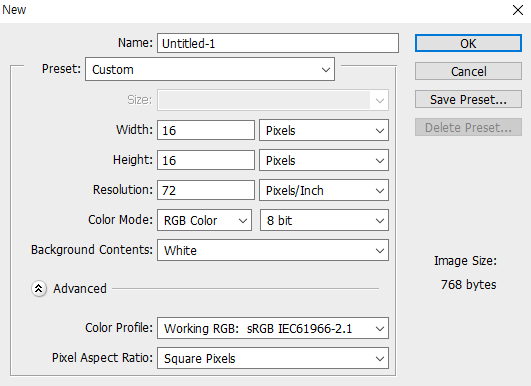Open Save Preset dialog
The width and height of the screenshot is (531, 386).
click(468, 100)
